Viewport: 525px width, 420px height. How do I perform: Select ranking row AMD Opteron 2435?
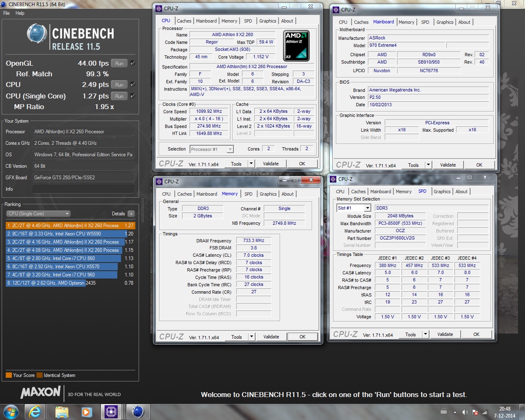point(70,283)
